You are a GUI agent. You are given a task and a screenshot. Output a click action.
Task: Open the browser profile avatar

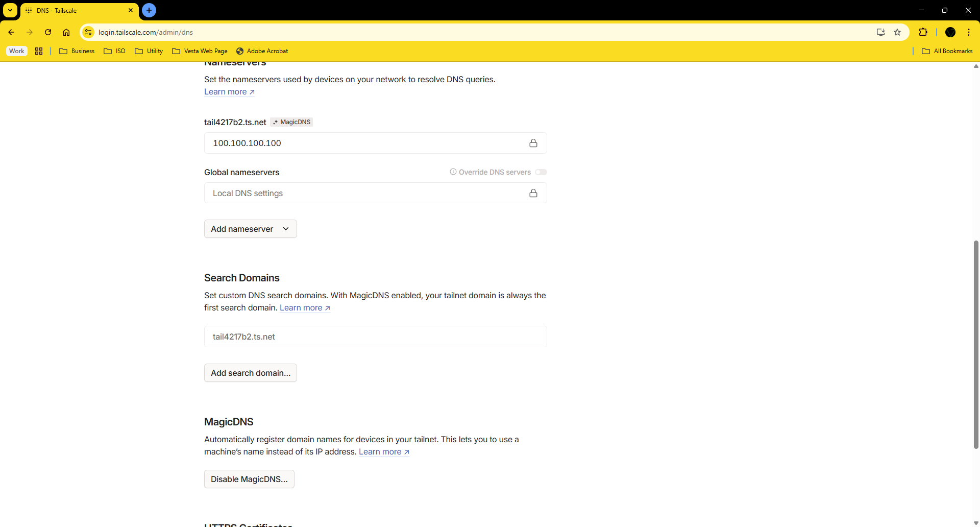click(x=950, y=32)
